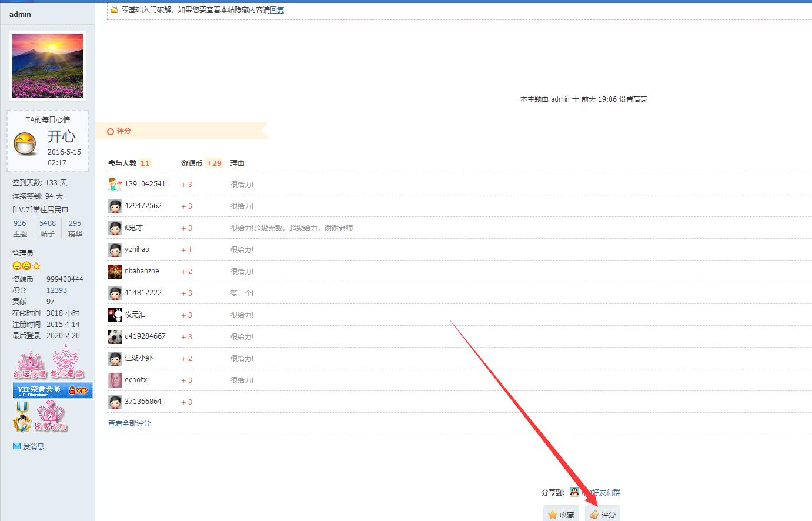Screen dimensions: 812x521
Task: Click the 参与人数 11 header
Action: pyautogui.click(x=129, y=163)
